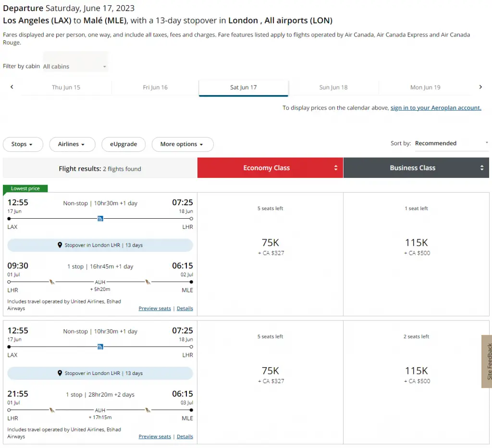Viewport: 492px width, 448px height.
Task: Click United Airlines logo on first flight
Action: click(x=100, y=219)
